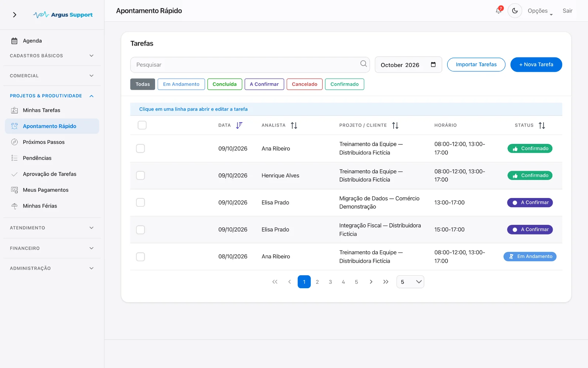The height and width of the screenshot is (368, 588).
Task: Check the first Ana Ribeiro 09/10/2026 row
Action: pyautogui.click(x=140, y=148)
